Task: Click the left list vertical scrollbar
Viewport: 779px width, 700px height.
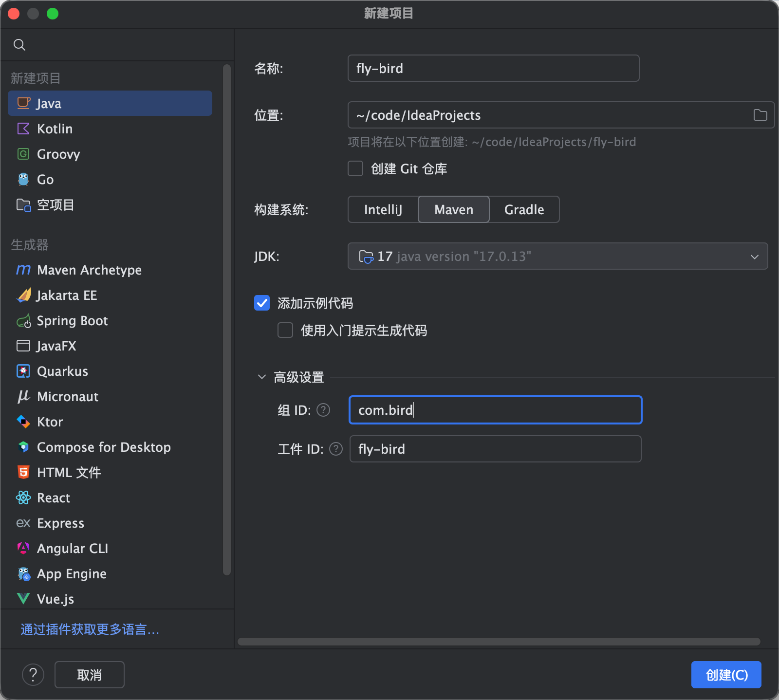Action: [227, 319]
